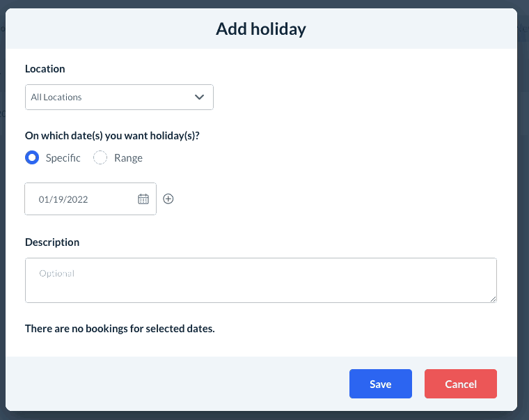Click the Specific option label text
The image size is (529, 420).
[x=63, y=158]
